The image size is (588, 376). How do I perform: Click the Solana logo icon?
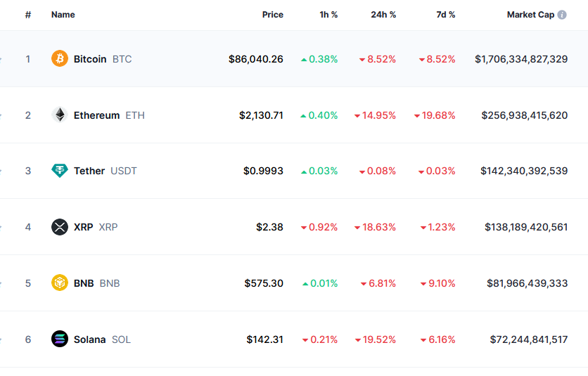coord(60,339)
